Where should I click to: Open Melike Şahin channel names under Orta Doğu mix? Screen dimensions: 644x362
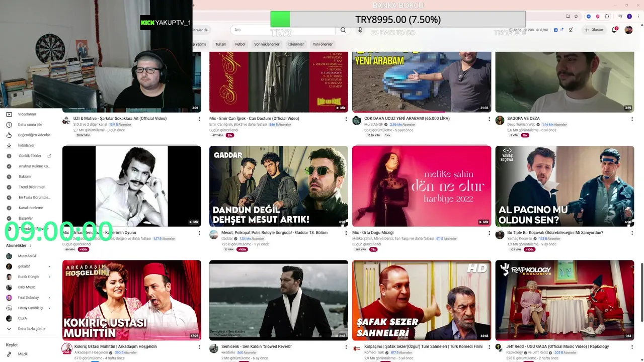pos(393,239)
